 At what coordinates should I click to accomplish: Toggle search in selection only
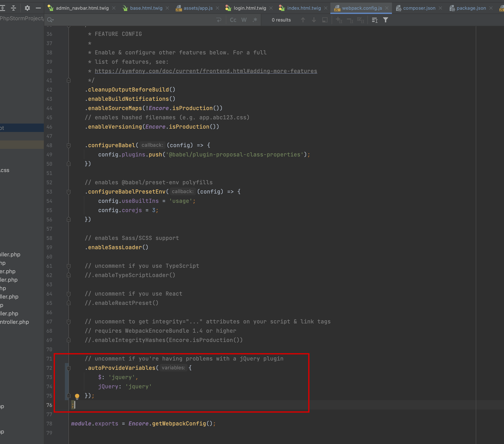point(325,20)
